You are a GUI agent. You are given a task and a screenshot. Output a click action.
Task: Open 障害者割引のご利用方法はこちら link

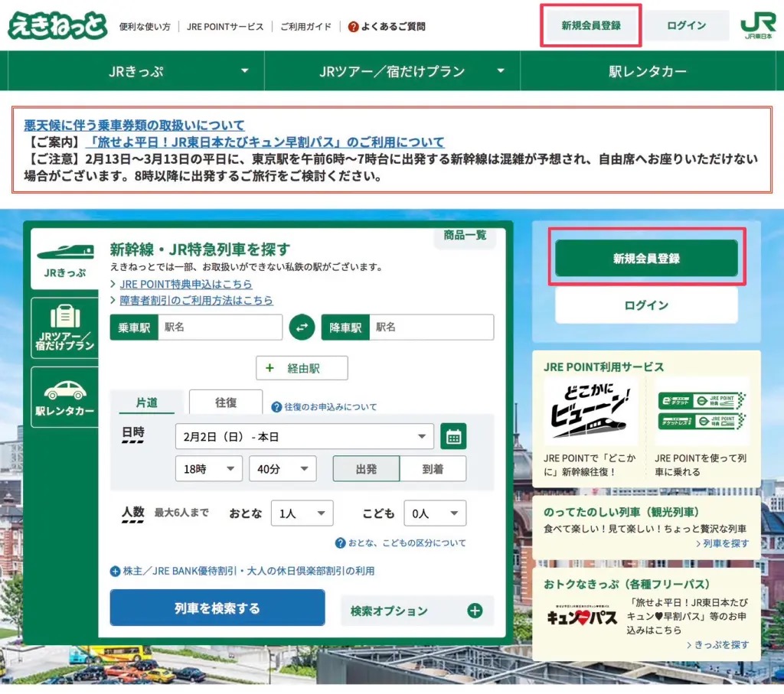(197, 300)
